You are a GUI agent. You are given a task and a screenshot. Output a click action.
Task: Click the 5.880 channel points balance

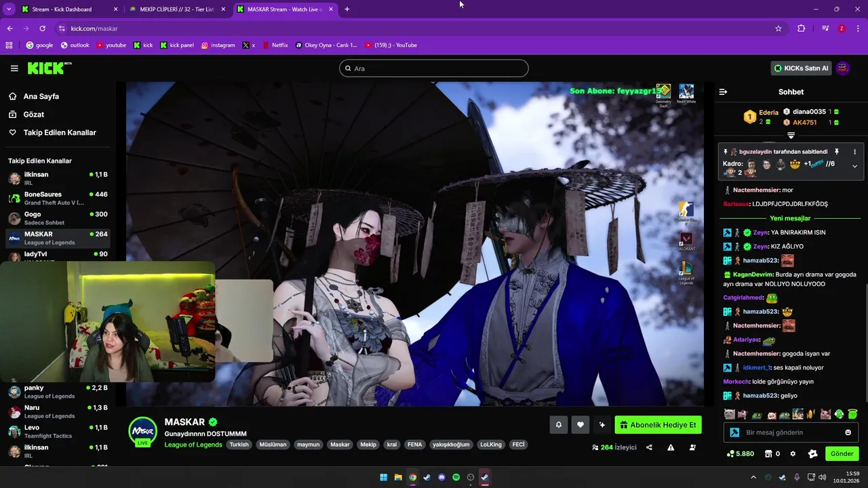tap(740, 453)
